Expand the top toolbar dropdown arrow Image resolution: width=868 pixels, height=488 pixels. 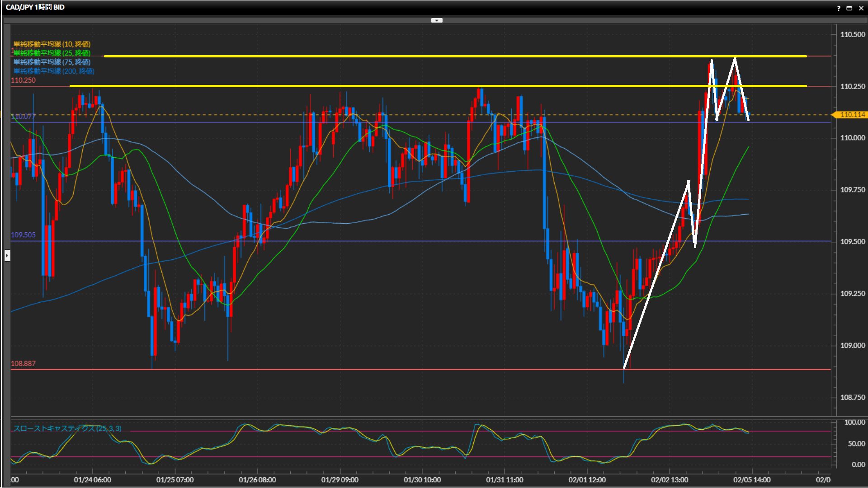(437, 20)
